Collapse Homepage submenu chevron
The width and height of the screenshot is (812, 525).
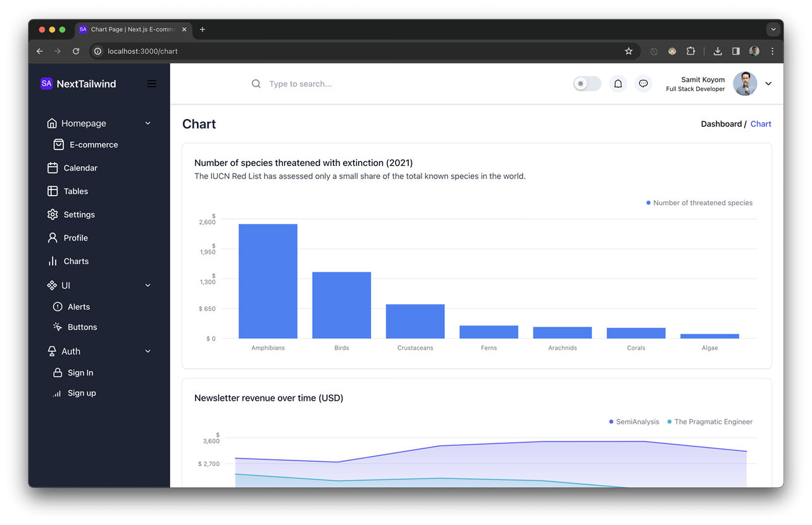[148, 123]
